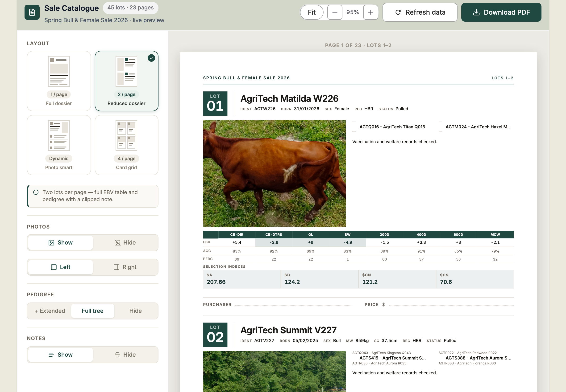566x392 pixels.
Task: Click the CE-DTRS column header
Action: (x=274, y=235)
